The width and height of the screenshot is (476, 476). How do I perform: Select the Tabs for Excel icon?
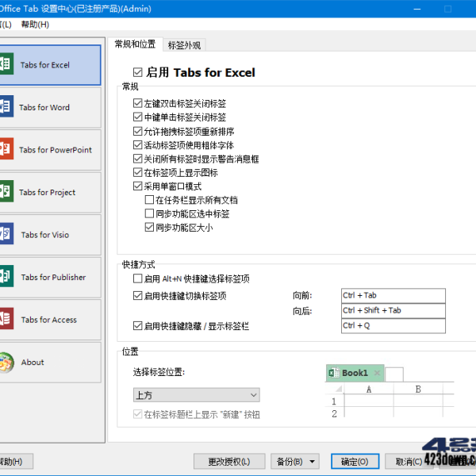pos(6,63)
